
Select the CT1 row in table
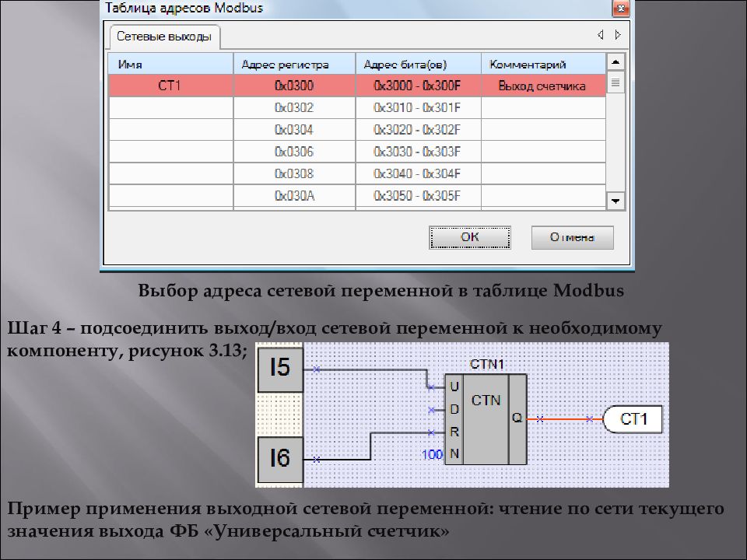tap(170, 86)
